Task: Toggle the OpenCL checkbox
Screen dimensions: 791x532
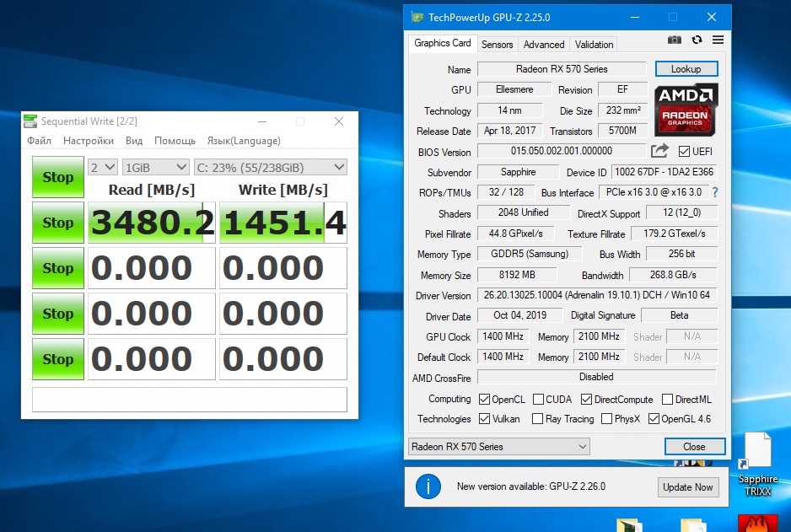Action: 484,400
